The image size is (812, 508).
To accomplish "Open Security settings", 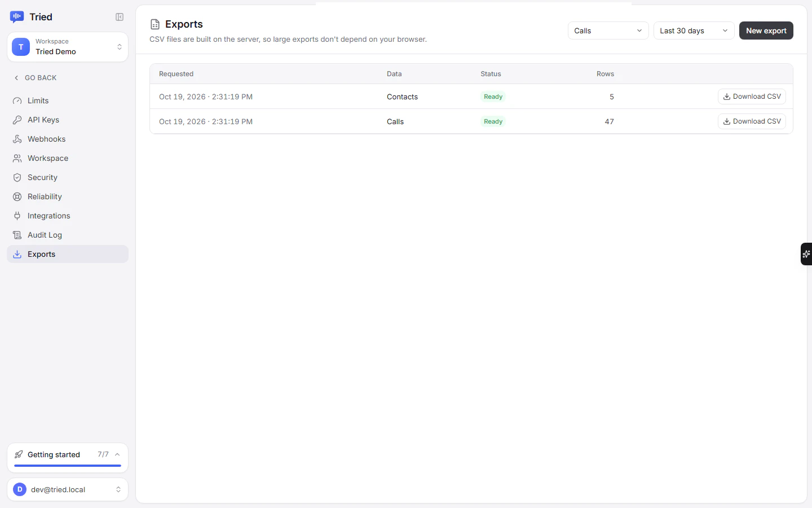I will 68,177.
